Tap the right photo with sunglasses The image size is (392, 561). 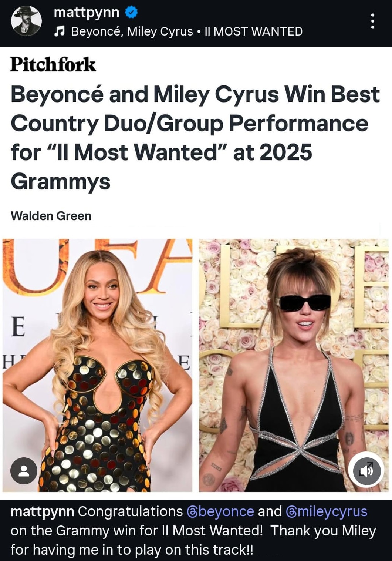[294, 365]
